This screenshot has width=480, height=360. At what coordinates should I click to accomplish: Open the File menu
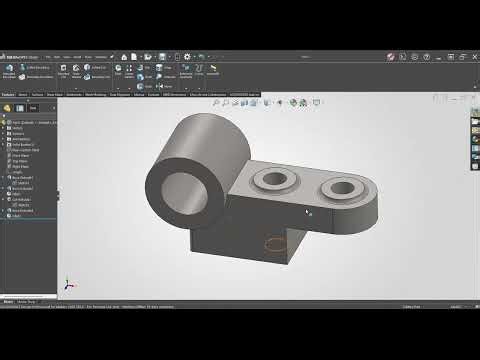click(48, 57)
